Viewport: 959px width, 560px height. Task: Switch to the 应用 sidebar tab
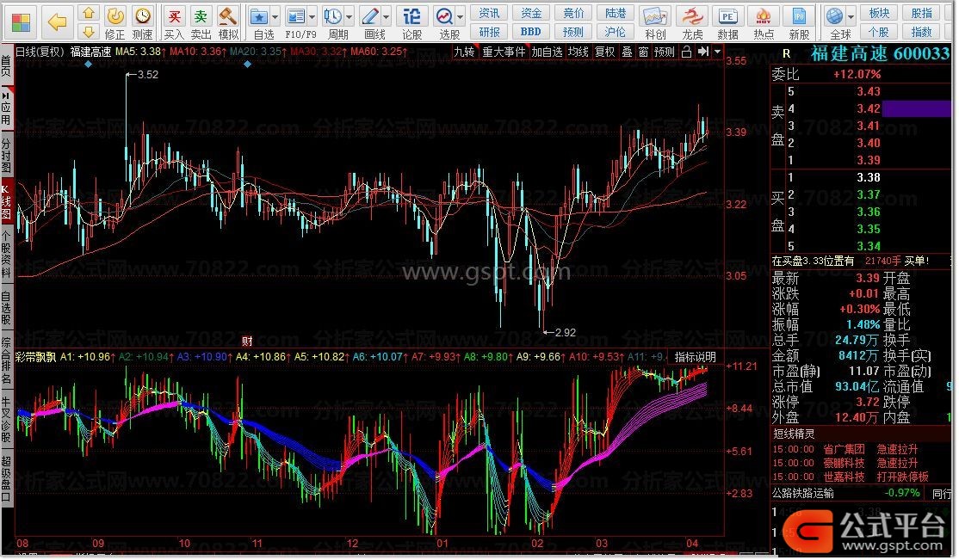click(x=6, y=109)
